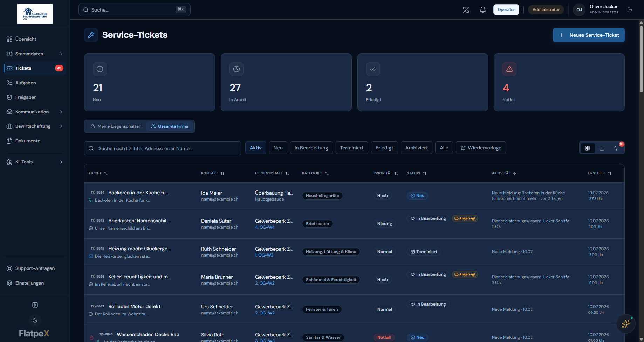Expand Stammdaten chevron
This screenshot has height=342, width=644.
click(61, 54)
